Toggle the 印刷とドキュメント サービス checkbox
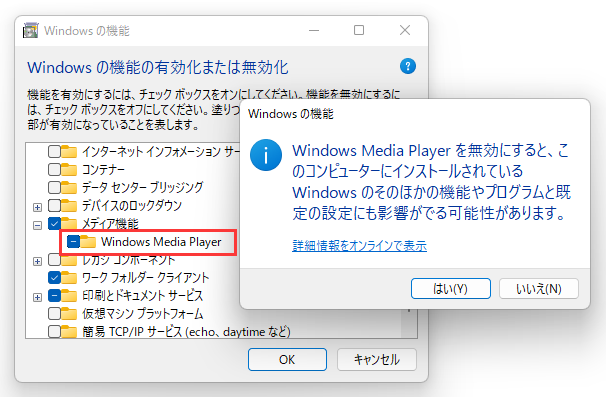Viewport: 606px width, 397px height. [x=54, y=295]
